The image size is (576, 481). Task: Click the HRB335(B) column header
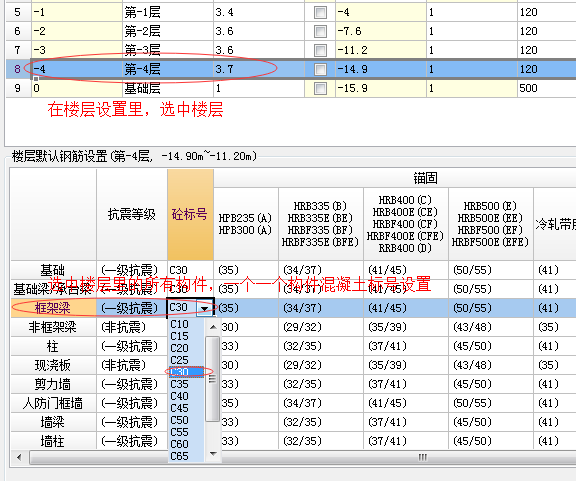320,224
